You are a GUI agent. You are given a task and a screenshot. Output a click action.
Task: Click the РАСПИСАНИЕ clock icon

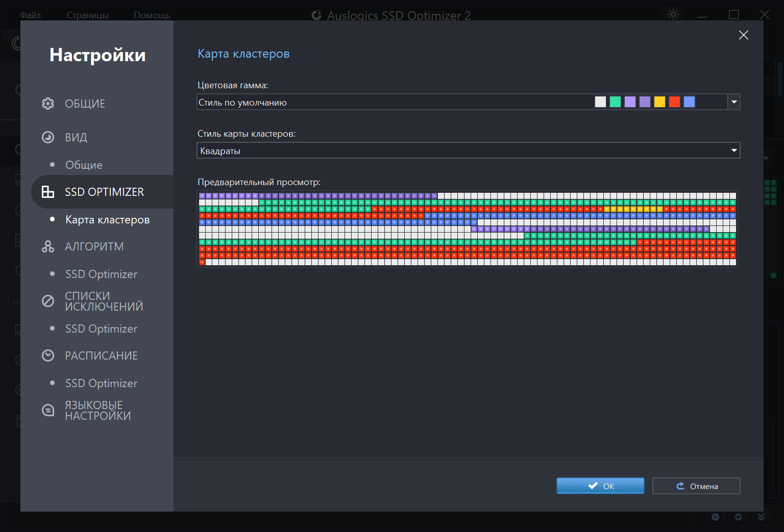point(48,356)
